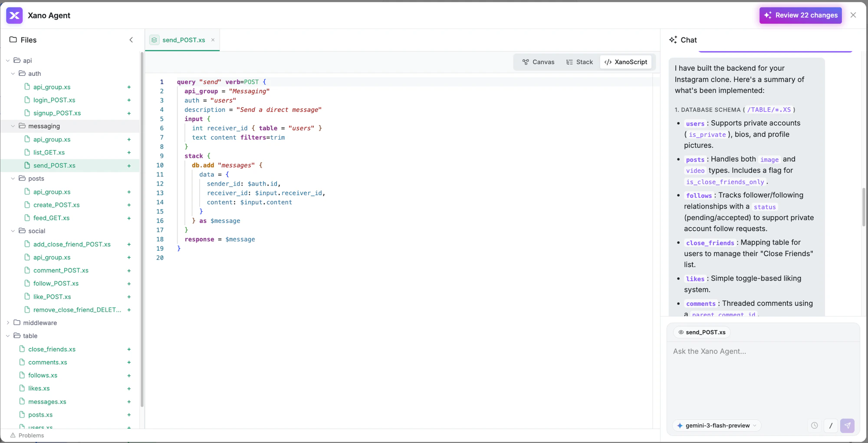Click the sparkle icon next to Chat
Viewport: 868px width, 443px height.
[x=673, y=39]
